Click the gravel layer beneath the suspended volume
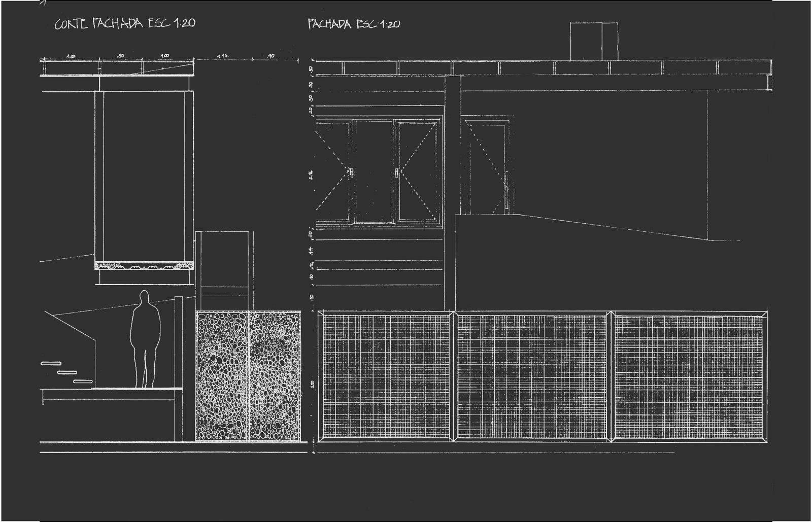The width and height of the screenshot is (812, 522). 145,265
